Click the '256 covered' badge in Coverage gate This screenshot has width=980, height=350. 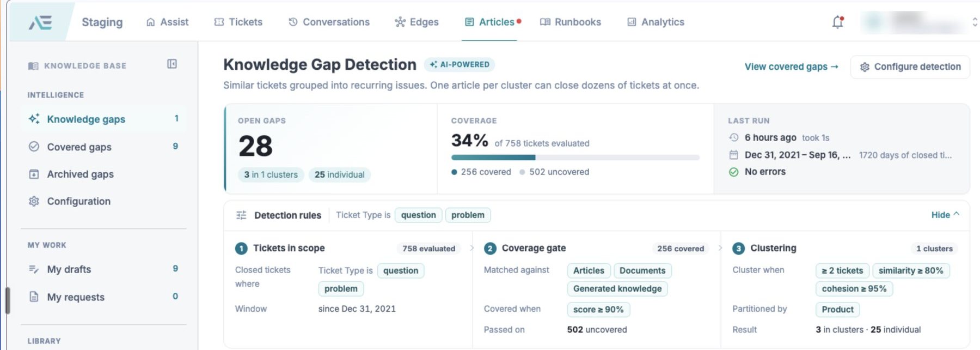(x=681, y=249)
